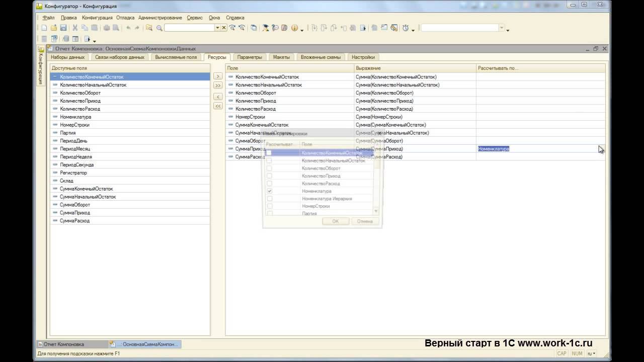This screenshot has height=362, width=644.
Task: Select Склад in available fields list
Action: point(66,180)
